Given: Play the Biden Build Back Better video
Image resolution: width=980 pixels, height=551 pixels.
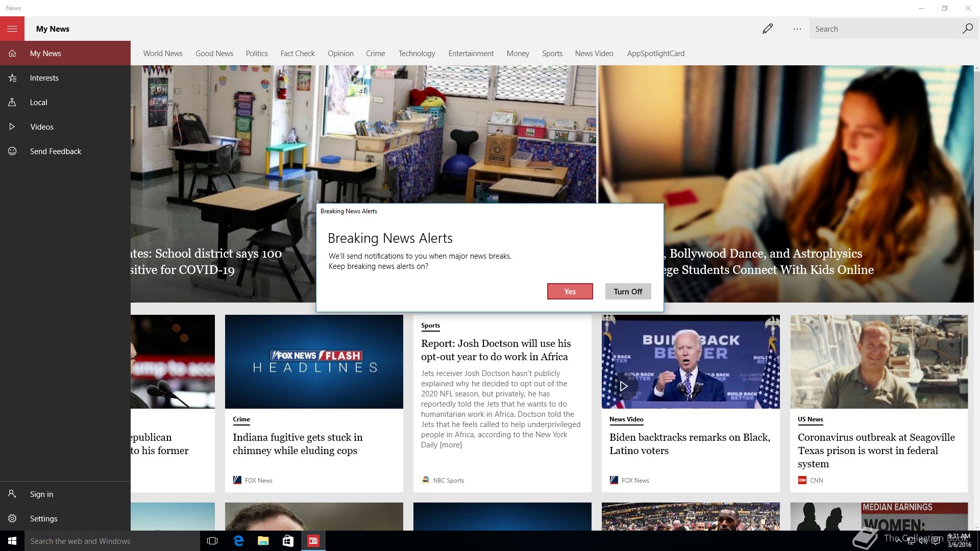Looking at the screenshot, I should [x=623, y=386].
